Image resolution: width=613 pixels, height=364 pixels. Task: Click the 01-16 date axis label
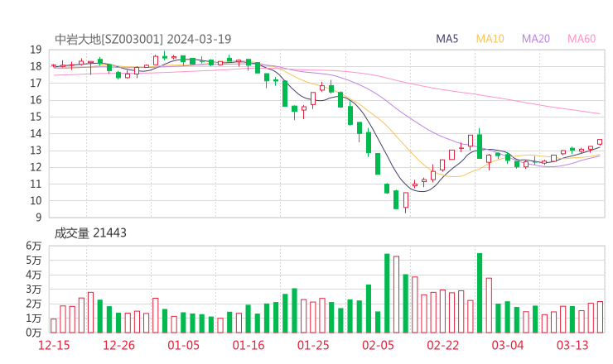point(248,345)
